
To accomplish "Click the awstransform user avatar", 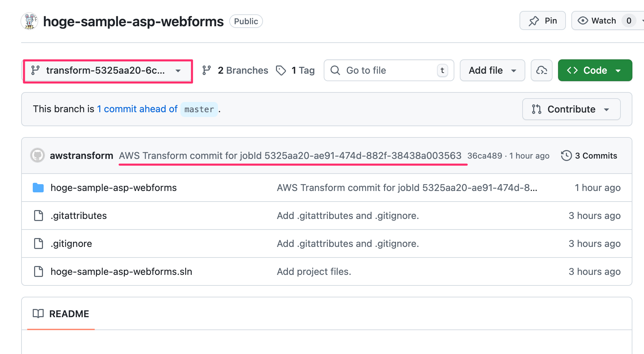I will [38, 156].
